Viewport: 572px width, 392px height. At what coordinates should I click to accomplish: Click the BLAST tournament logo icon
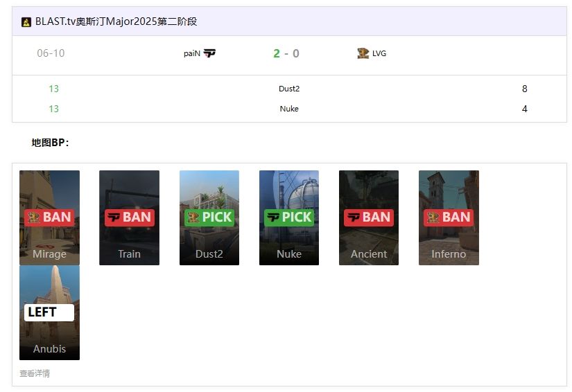pyautogui.click(x=26, y=22)
